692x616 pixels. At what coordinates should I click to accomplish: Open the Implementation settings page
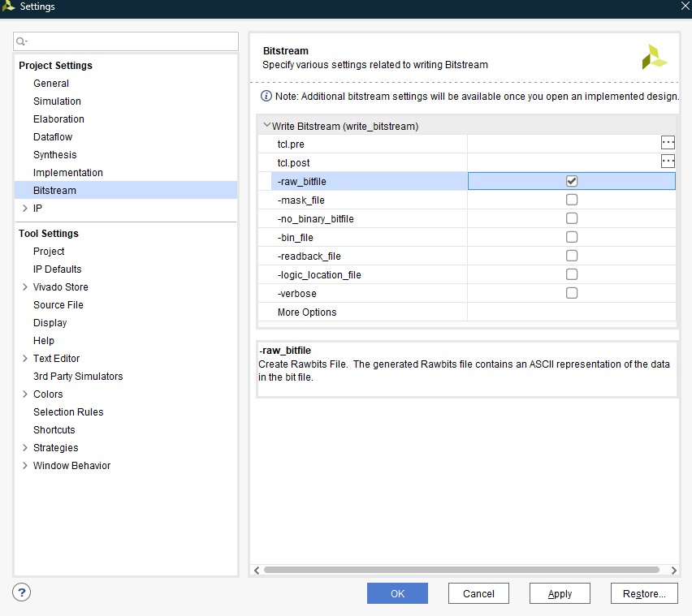pyautogui.click(x=68, y=173)
